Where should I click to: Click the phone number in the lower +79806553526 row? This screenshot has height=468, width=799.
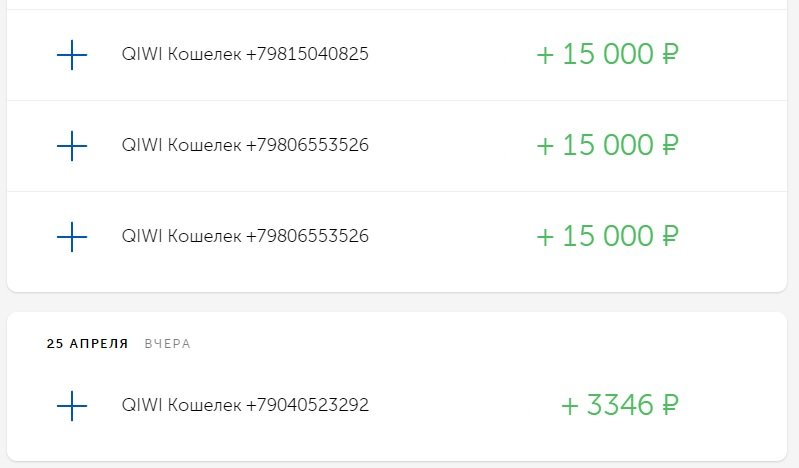307,237
